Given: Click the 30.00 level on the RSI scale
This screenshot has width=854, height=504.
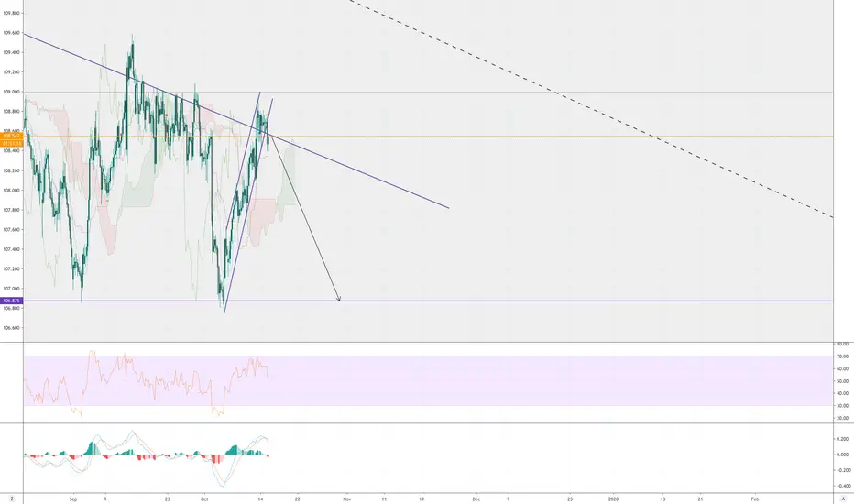Looking at the screenshot, I should click(843, 406).
